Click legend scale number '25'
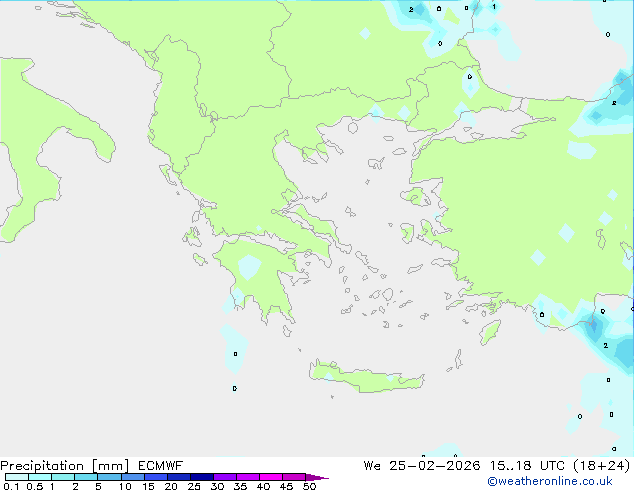Image resolution: width=634 pixels, height=490 pixels. 194,486
